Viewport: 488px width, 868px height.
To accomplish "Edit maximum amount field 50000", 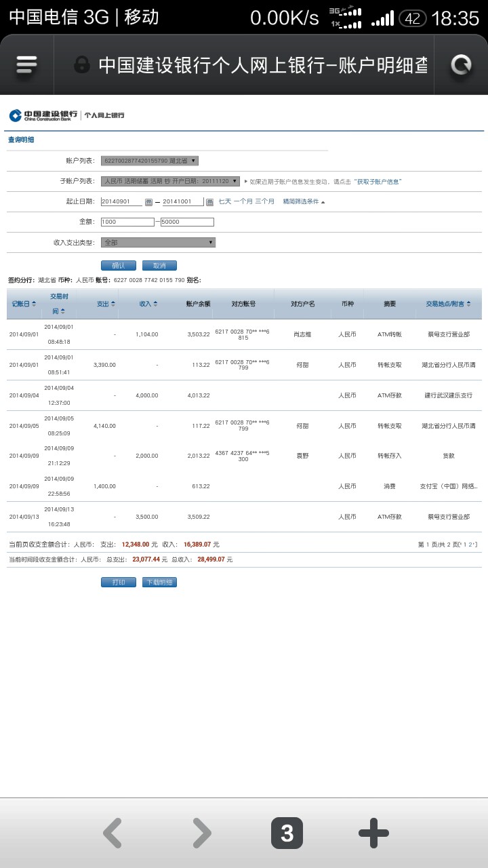I will pos(187,222).
